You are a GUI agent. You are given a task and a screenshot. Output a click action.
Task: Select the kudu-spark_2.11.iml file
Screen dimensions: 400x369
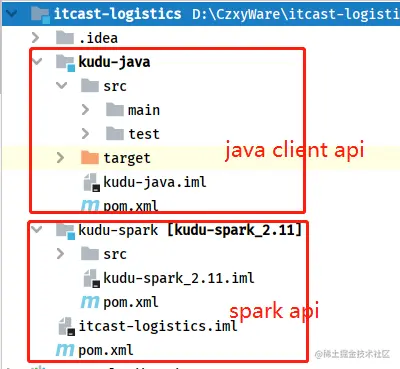[179, 278]
